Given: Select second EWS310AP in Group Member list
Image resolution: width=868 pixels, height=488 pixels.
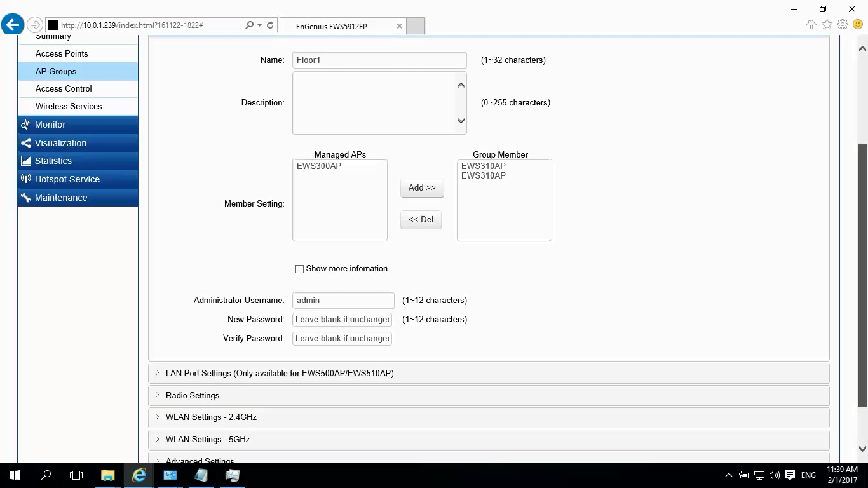Looking at the screenshot, I should (x=484, y=175).
